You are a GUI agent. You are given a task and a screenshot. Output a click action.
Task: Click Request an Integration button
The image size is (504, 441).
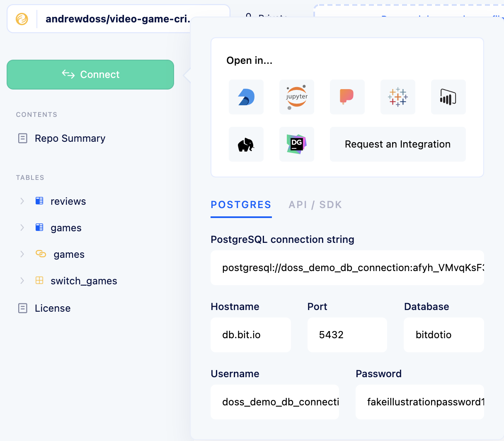(x=398, y=144)
